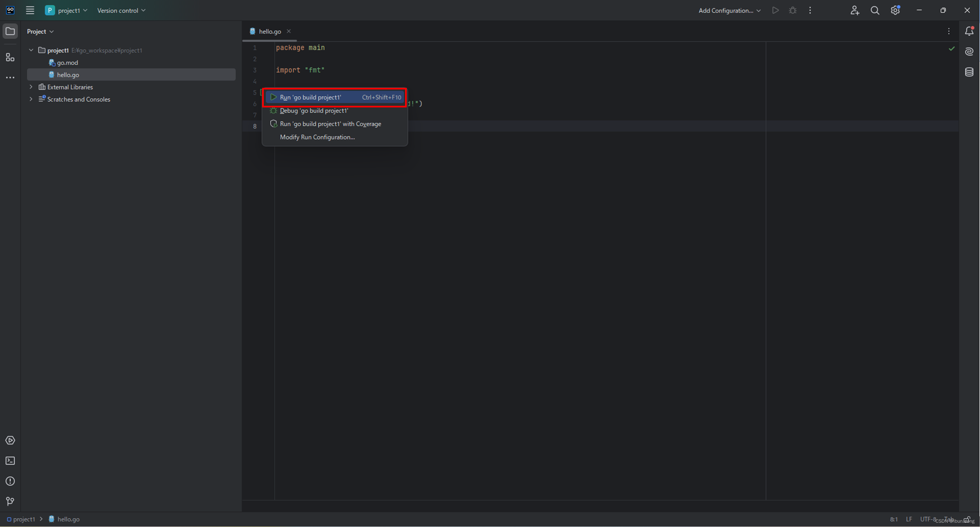The height and width of the screenshot is (527, 980).
Task: Expand External Libraries node
Action: coord(31,87)
